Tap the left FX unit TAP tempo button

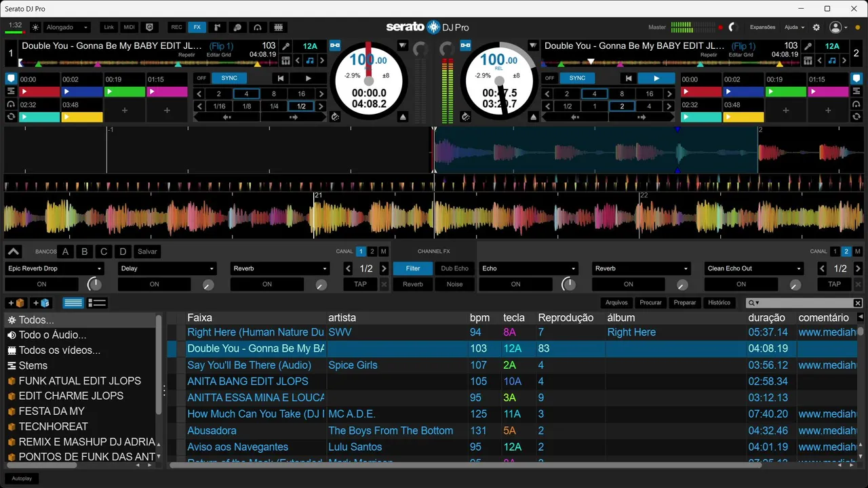click(360, 285)
